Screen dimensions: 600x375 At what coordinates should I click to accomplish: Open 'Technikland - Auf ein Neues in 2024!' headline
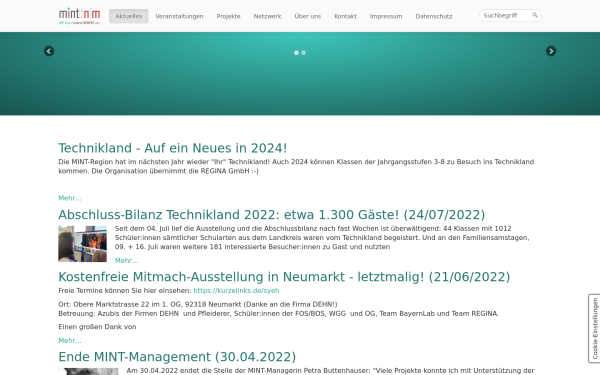(173, 148)
